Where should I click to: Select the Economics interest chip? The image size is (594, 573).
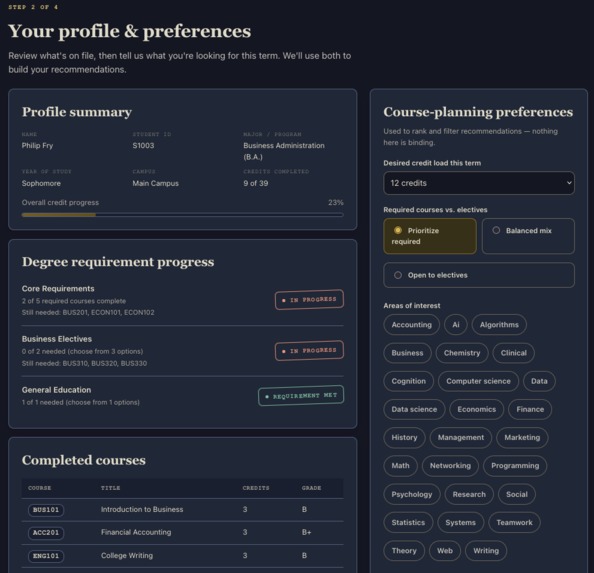[x=477, y=409]
